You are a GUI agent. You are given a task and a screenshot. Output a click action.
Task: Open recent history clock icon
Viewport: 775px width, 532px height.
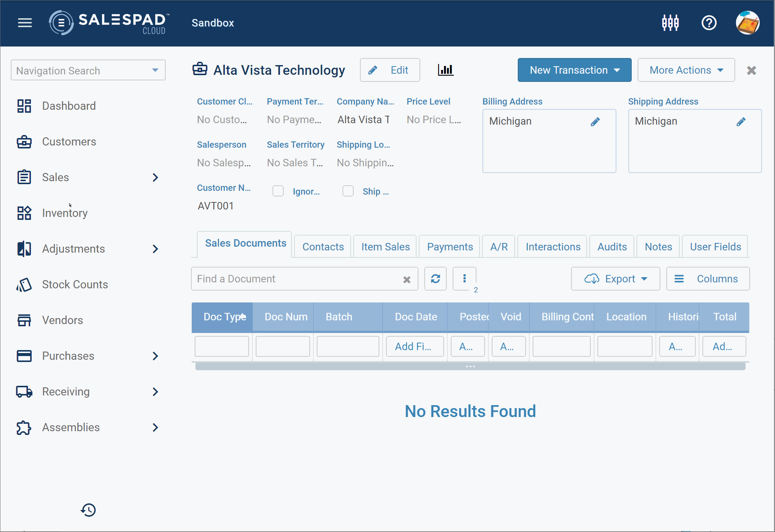pyautogui.click(x=88, y=510)
